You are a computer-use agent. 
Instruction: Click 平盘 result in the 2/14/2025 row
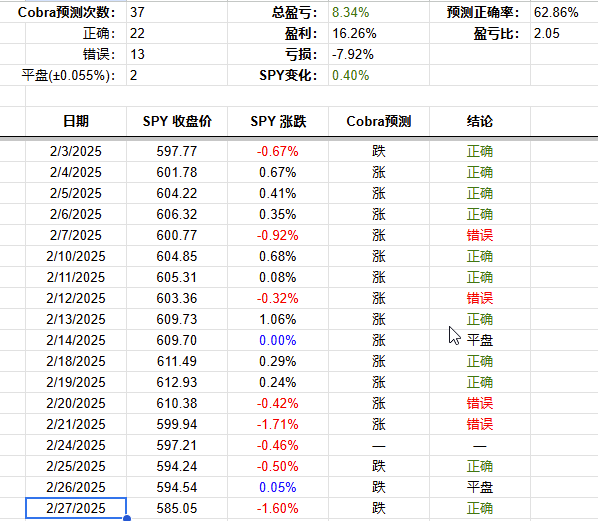coord(480,340)
